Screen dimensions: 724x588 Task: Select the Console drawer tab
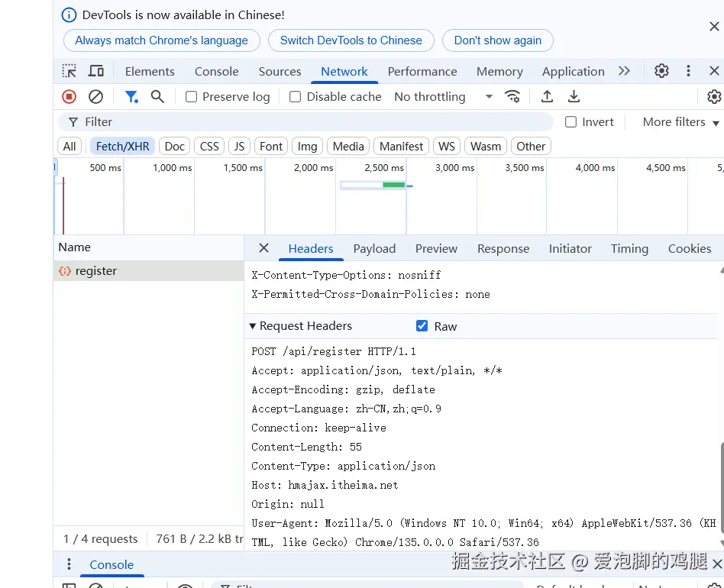(112, 564)
